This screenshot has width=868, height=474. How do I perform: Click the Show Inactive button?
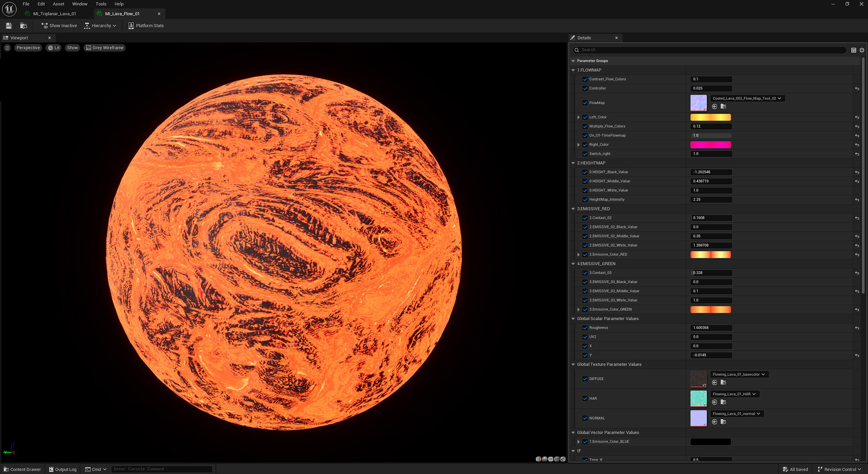point(59,26)
